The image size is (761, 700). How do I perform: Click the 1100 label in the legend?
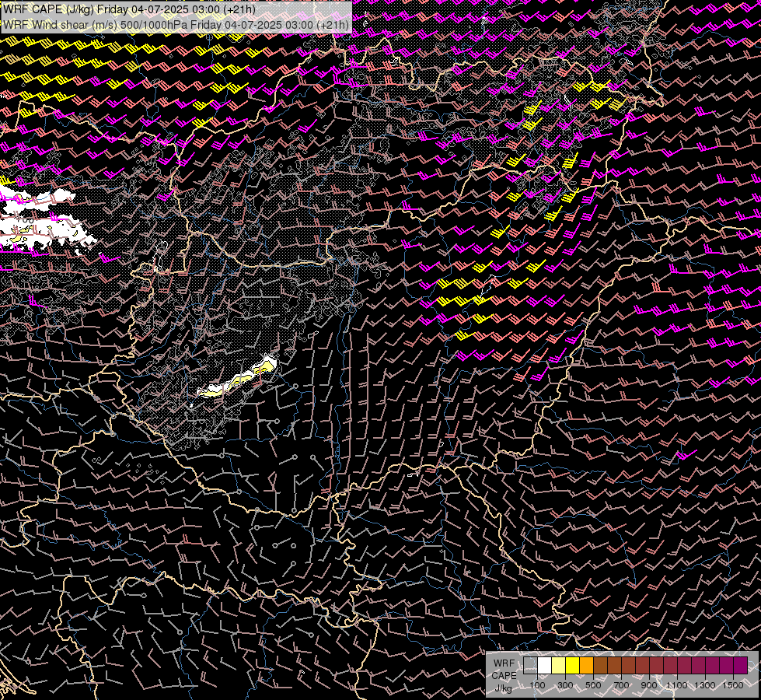[676, 685]
